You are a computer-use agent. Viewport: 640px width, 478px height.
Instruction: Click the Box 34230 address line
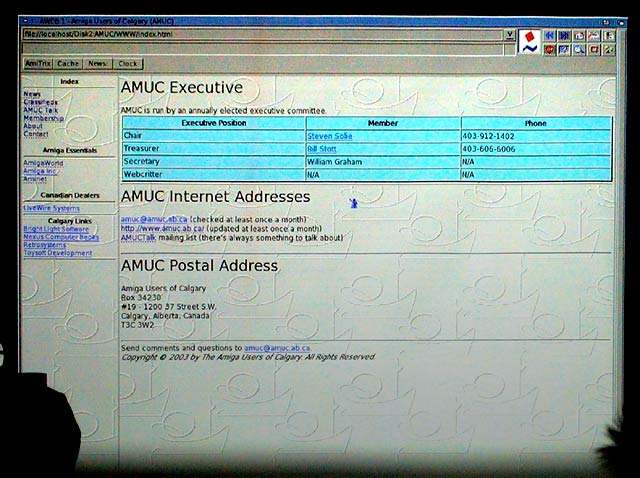click(141, 298)
